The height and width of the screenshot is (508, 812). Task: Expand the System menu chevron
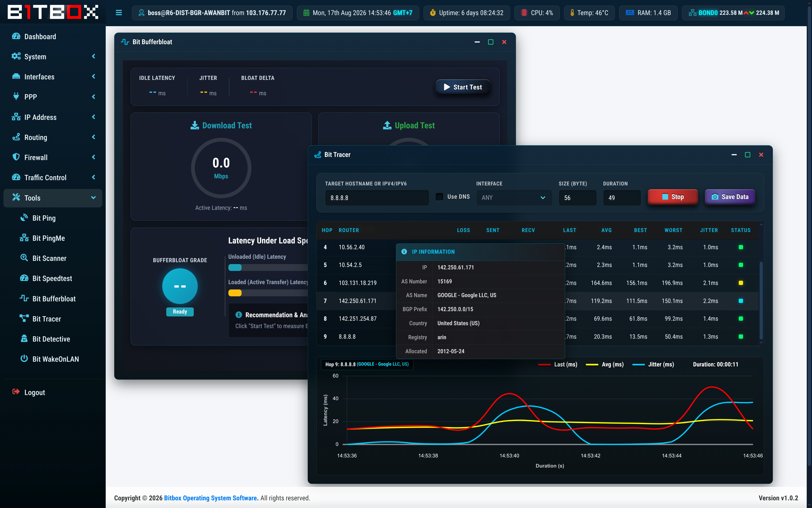tap(94, 56)
